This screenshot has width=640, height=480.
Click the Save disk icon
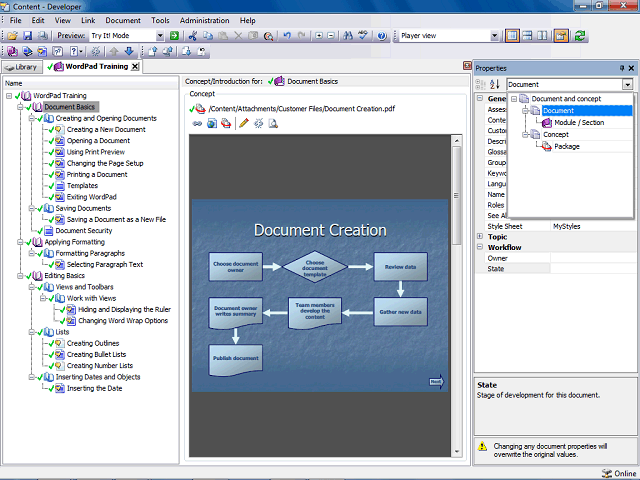pos(27,36)
